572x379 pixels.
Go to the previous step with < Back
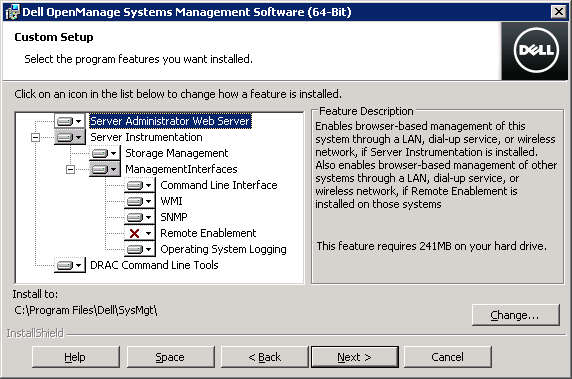pyautogui.click(x=265, y=357)
